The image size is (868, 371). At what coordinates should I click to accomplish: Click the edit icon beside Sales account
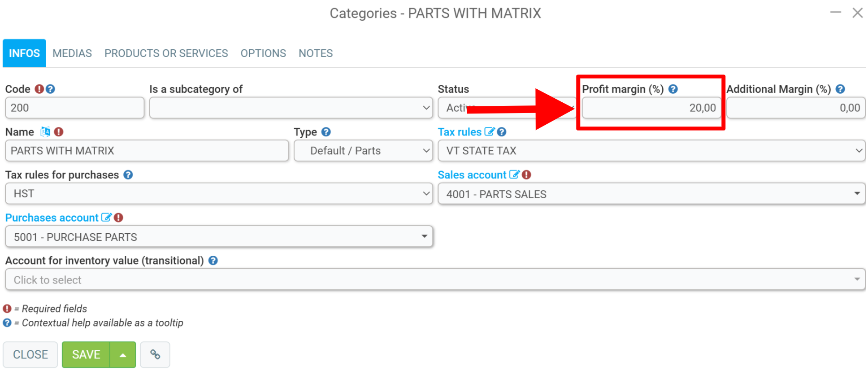tap(514, 175)
